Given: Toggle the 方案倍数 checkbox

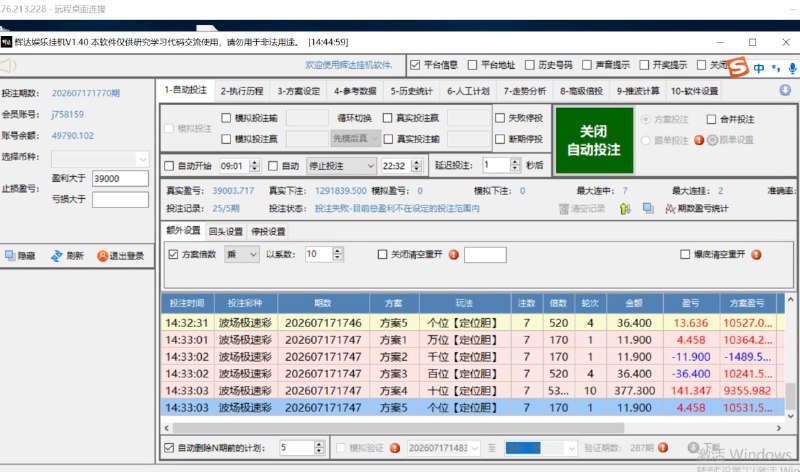Looking at the screenshot, I should click(173, 254).
